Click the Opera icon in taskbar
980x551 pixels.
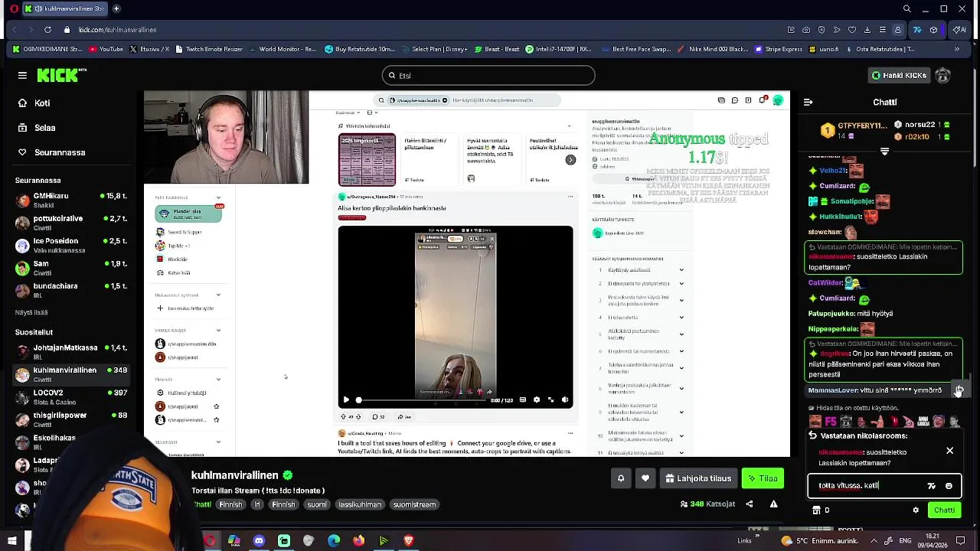209,541
